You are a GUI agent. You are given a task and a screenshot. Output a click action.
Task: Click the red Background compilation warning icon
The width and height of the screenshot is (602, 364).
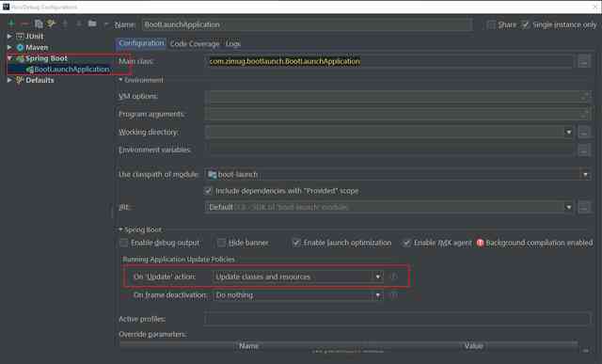(x=480, y=243)
